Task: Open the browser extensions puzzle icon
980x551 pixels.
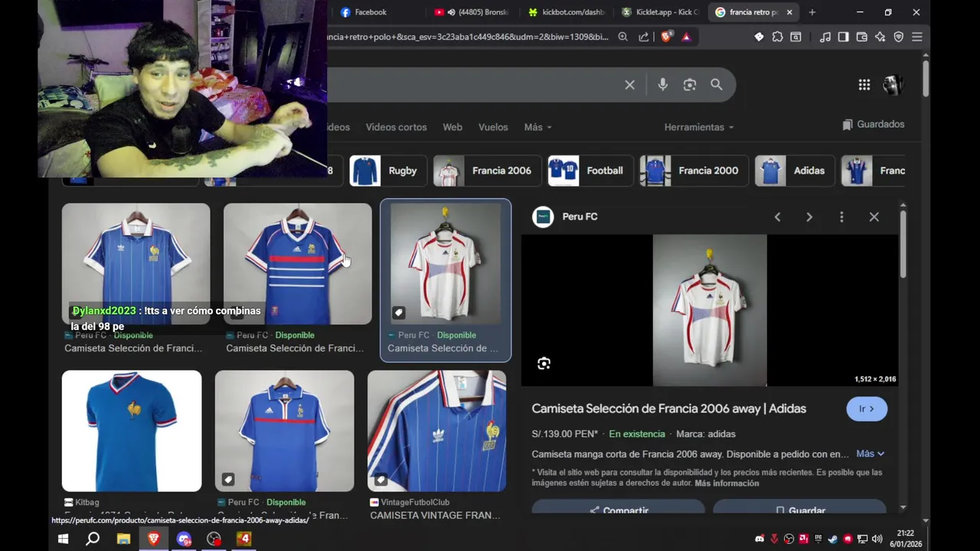Action: click(x=778, y=37)
